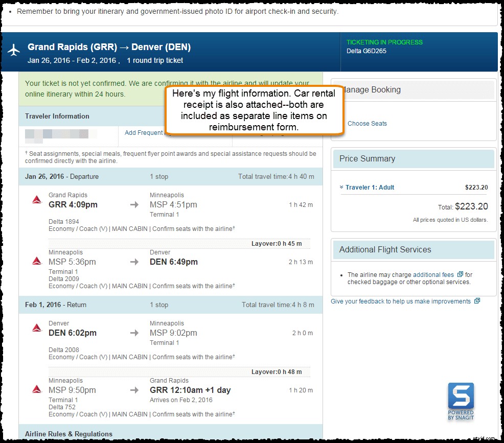Select the Delta logo beside Delta 1894 flight

[x=36, y=199]
